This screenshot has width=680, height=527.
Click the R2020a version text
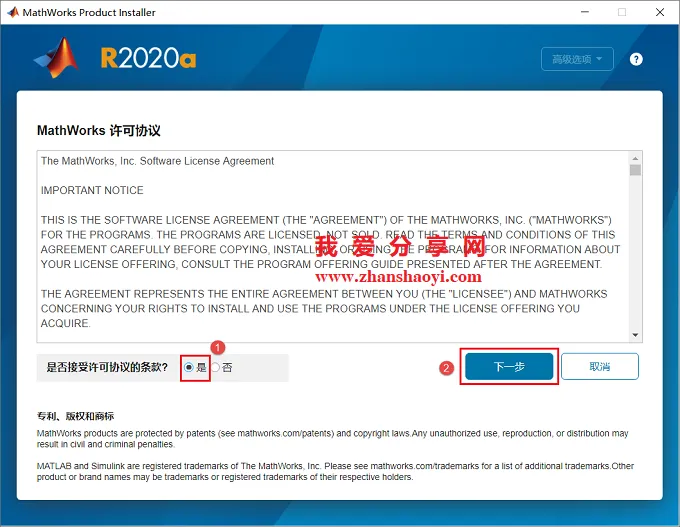coord(148,58)
